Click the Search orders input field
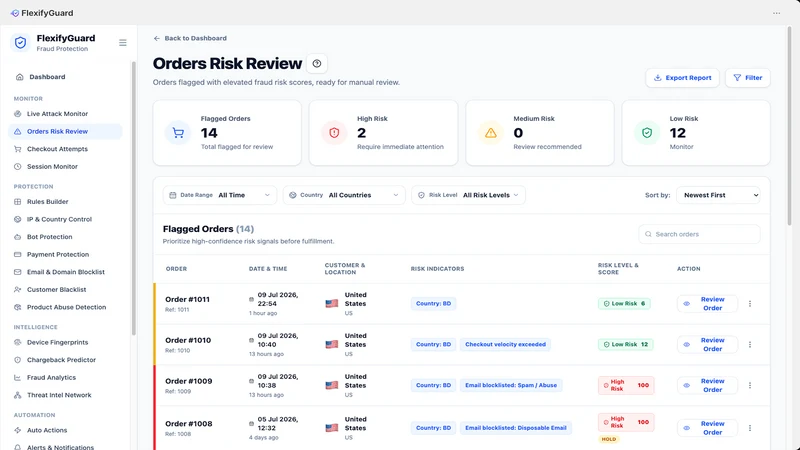Image resolution: width=800 pixels, height=450 pixels. point(699,234)
